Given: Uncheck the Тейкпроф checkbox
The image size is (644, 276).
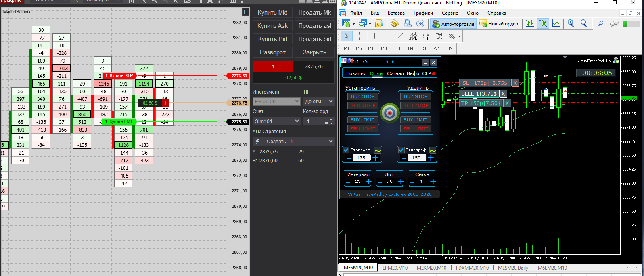Looking at the screenshot, I should (x=401, y=150).
